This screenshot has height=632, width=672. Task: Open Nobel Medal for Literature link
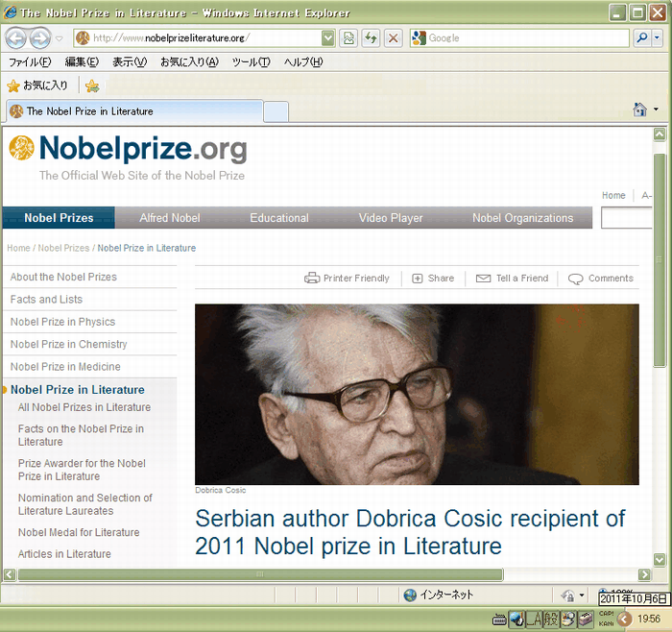point(79,532)
